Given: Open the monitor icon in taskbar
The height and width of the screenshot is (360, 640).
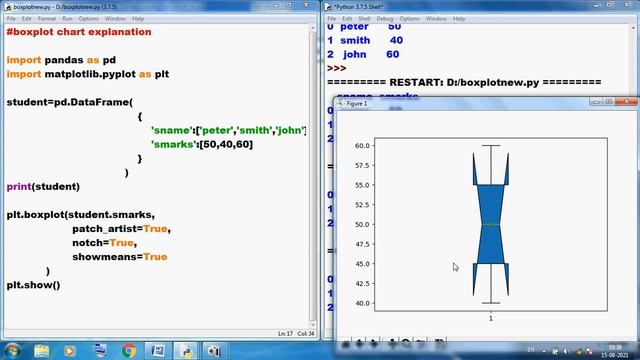Looking at the screenshot, I should coord(100,351).
